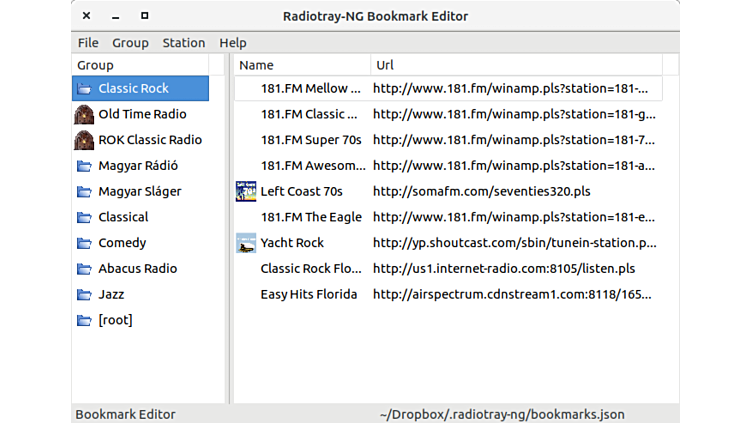Select the 181.FM Super 70s station
This screenshot has height=423, width=752.
coord(311,140)
